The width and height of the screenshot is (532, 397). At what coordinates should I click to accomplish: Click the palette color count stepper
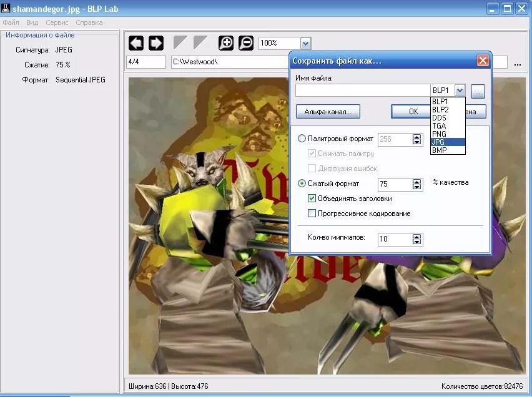click(416, 139)
